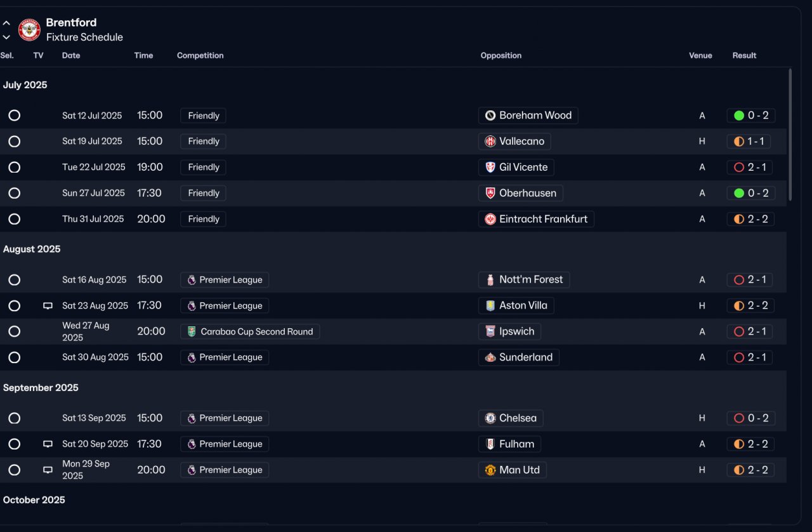Click the green win indicator for Oberhausen result
Screen dimensions: 812x532
point(739,193)
